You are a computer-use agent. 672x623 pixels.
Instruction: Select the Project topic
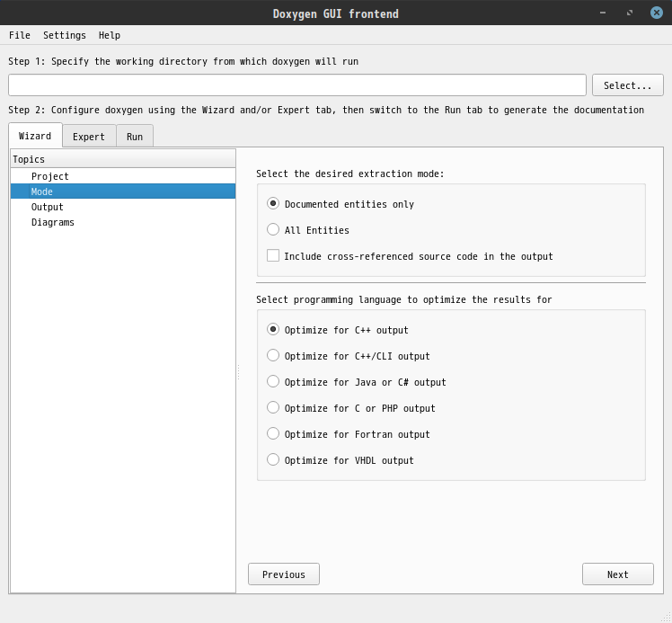coord(123,176)
